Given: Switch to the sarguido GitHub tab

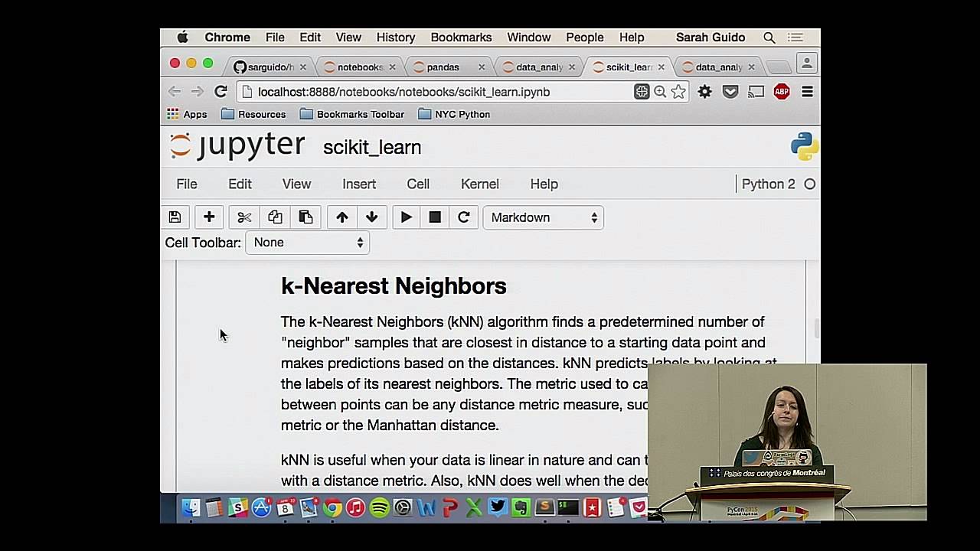Looking at the screenshot, I should click(269, 67).
